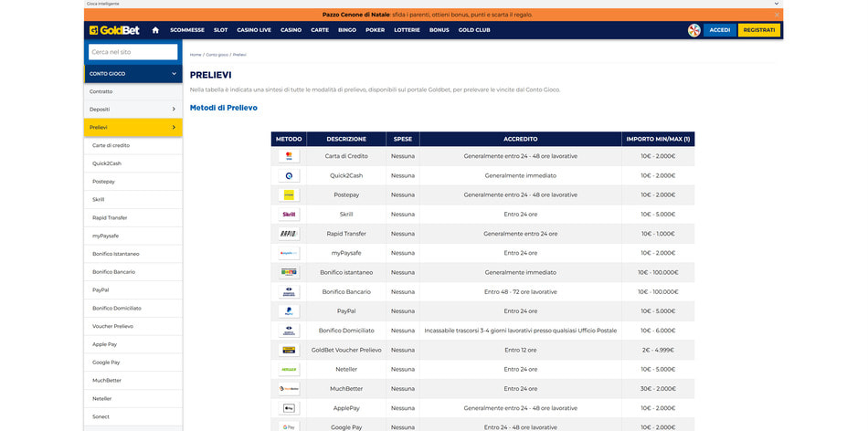The width and height of the screenshot is (868, 431).
Task: Open the SLOT menu
Action: tap(220, 30)
